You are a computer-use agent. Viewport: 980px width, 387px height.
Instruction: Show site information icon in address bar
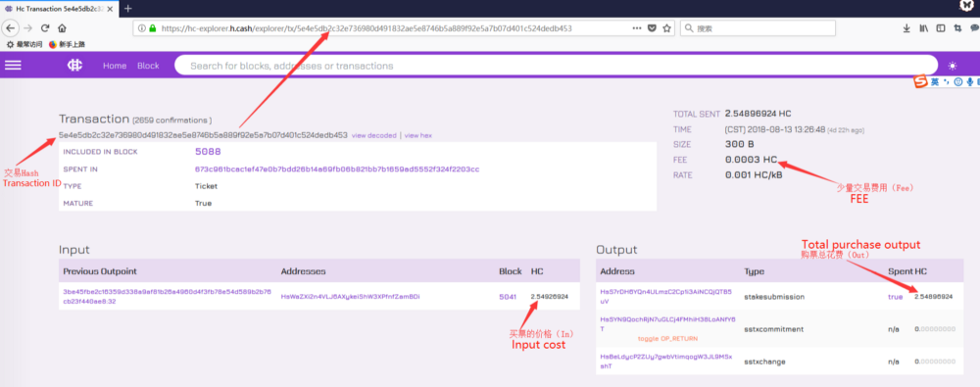[142, 28]
